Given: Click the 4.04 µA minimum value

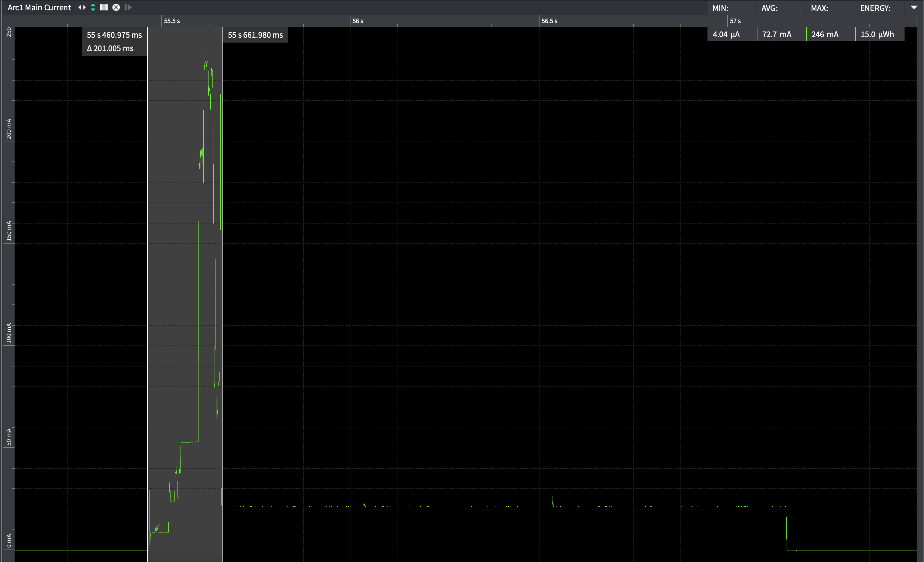Looking at the screenshot, I should [x=726, y=34].
